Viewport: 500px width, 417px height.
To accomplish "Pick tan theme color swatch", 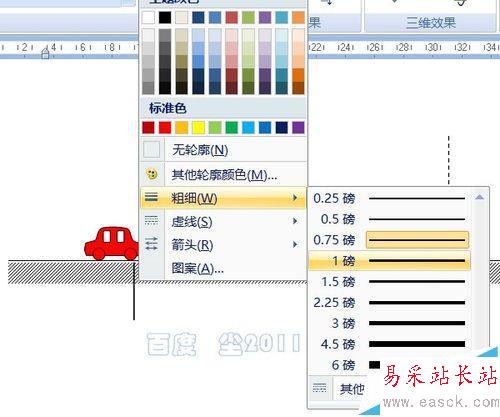I will point(182,17).
